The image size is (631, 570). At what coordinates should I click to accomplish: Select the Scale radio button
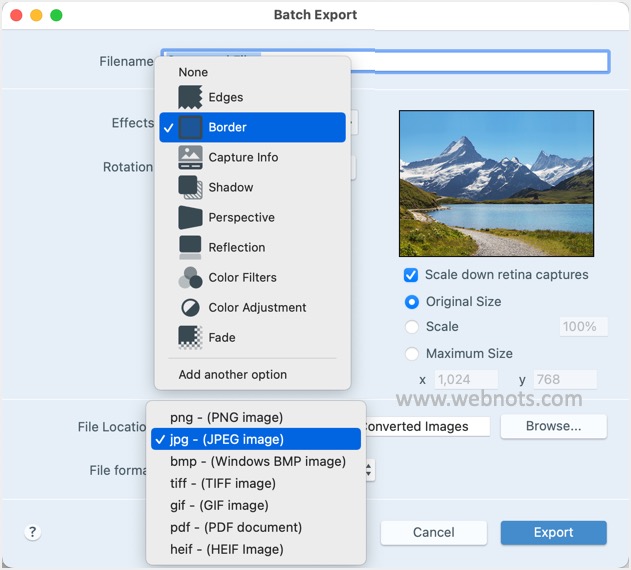411,327
